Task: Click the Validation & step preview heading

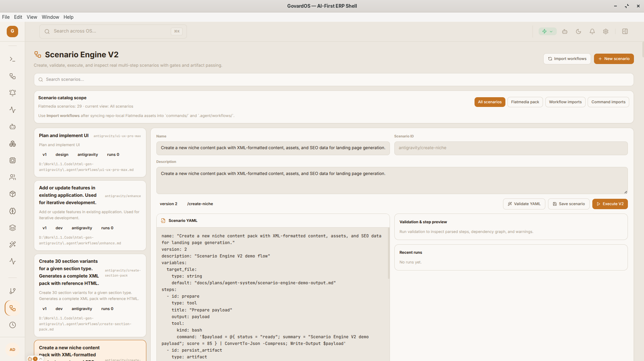Action: [x=423, y=222]
